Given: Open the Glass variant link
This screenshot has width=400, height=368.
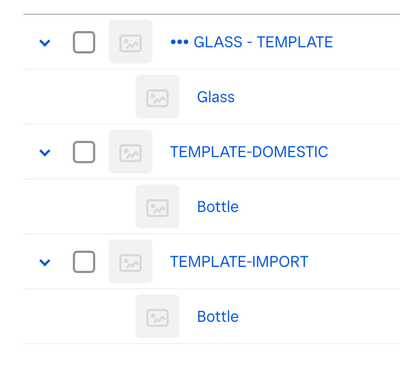Looking at the screenshot, I should point(216,97).
